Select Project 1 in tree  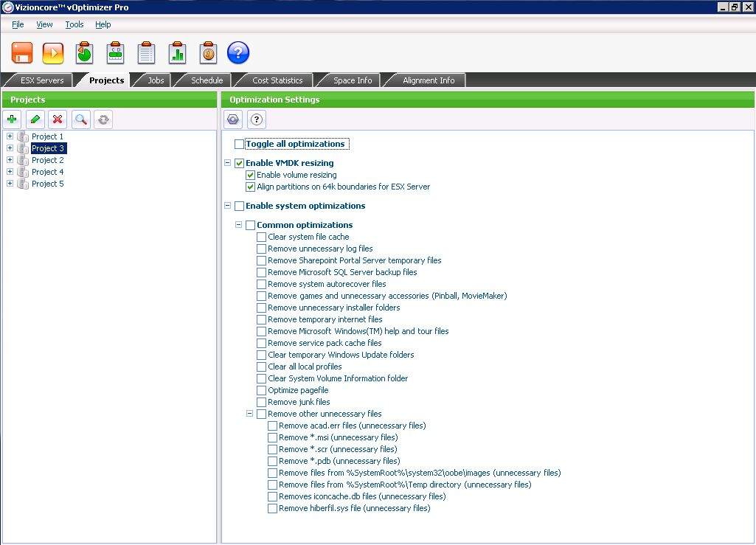pyautogui.click(x=48, y=136)
